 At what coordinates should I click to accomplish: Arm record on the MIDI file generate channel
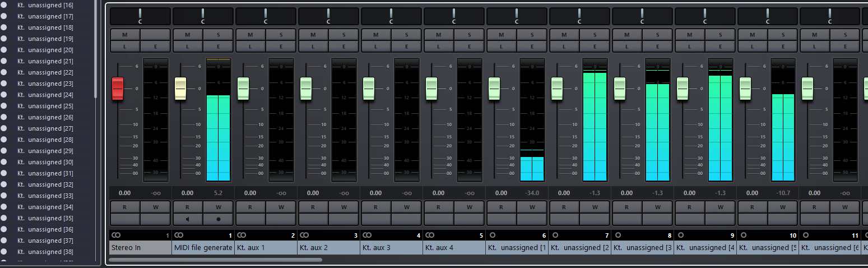pos(219,219)
